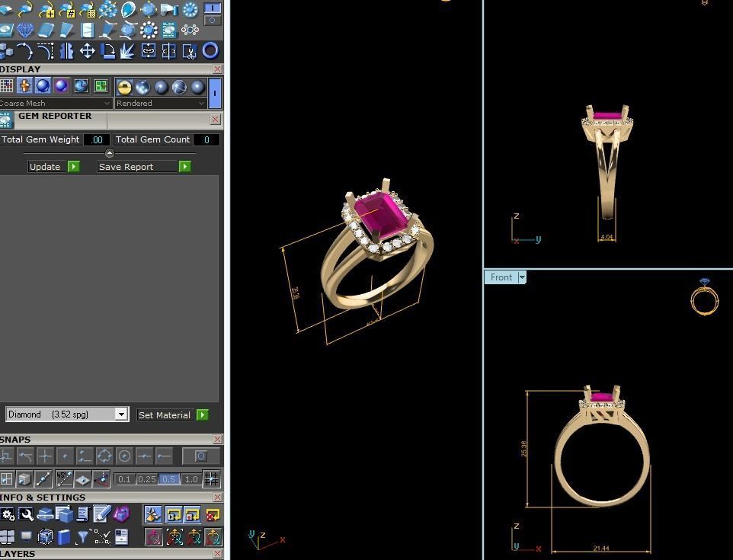This screenshot has width=733, height=560.
Task: Toggle the 45° ortho angle snap
Action: (x=63, y=479)
